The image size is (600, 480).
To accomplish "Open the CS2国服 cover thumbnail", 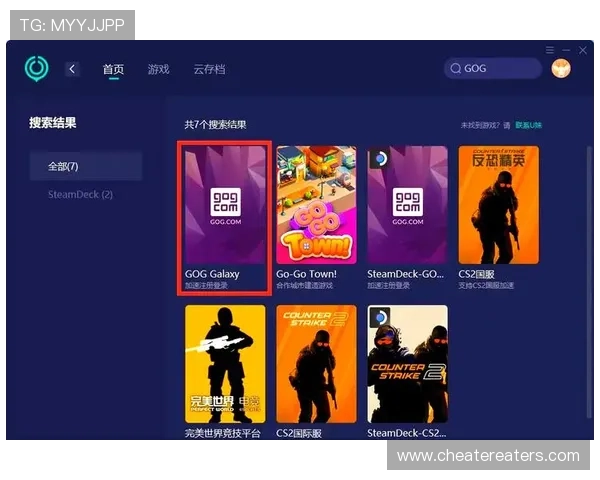I will 499,205.
